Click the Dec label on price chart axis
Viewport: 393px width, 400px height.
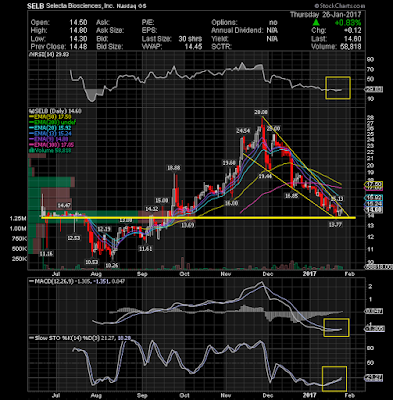[268, 274]
